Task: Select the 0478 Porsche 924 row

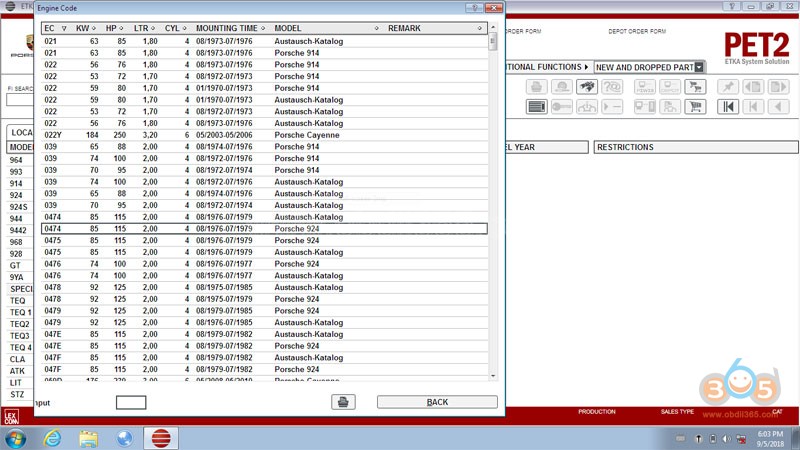Action: pyautogui.click(x=264, y=299)
